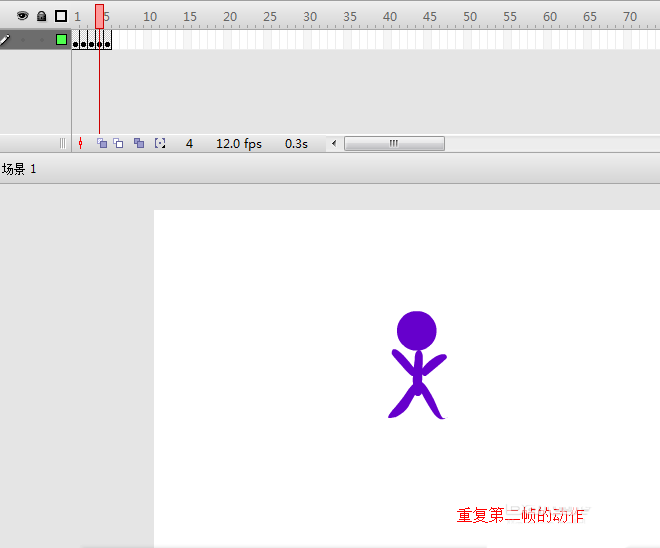The width and height of the screenshot is (660, 548).
Task: Click the pencil icon on the layer row
Action: click(x=5, y=40)
